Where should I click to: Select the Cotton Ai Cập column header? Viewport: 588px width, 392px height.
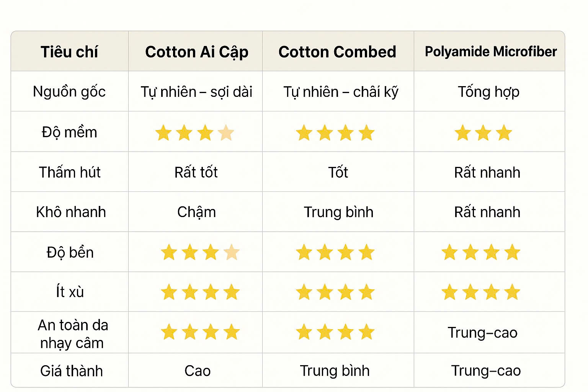click(x=197, y=52)
